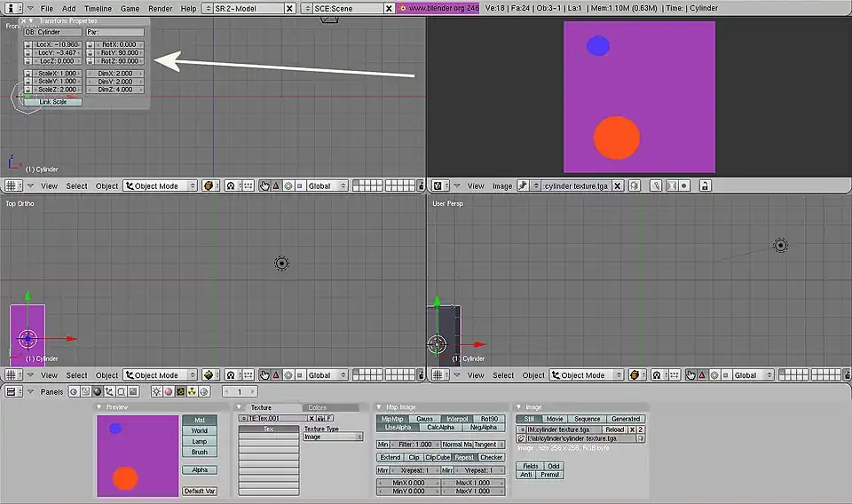The width and height of the screenshot is (852, 504).
Task: Toggle the Interpol button on Map Image
Action: 457,419
